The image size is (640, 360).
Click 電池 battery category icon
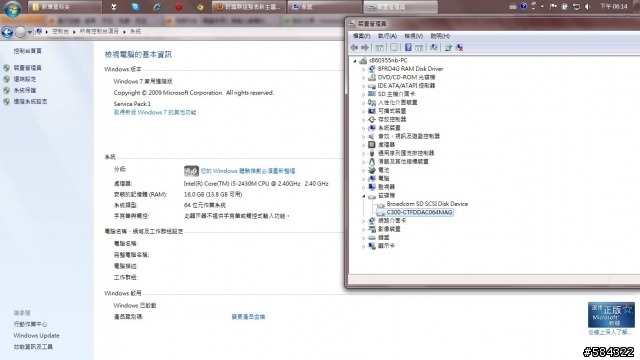coord(371,170)
